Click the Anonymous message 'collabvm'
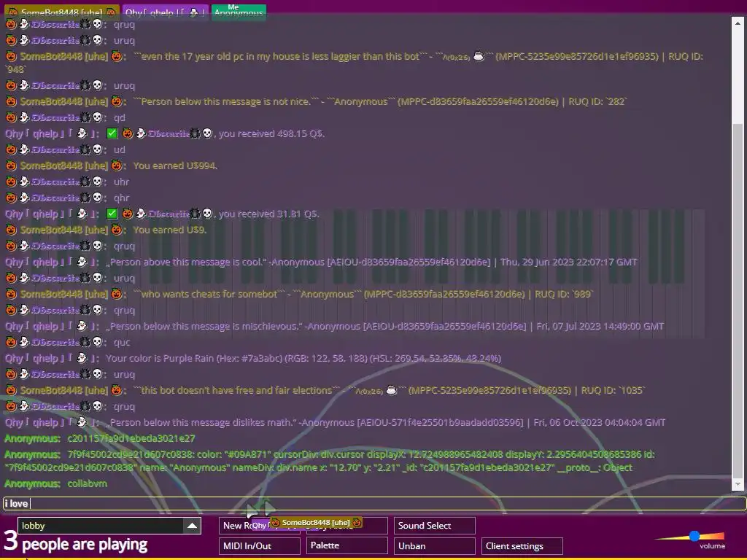Image resolution: width=747 pixels, height=560 pixels. [x=88, y=483]
